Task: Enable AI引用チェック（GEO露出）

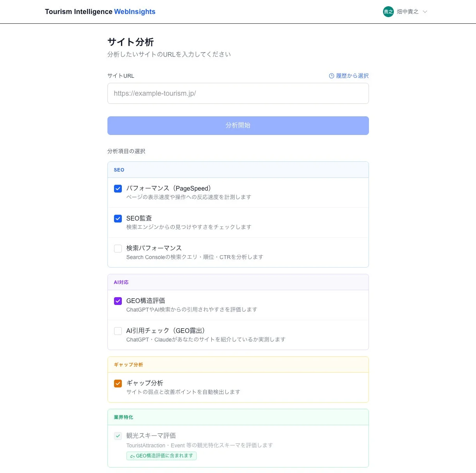Action: coord(118,331)
